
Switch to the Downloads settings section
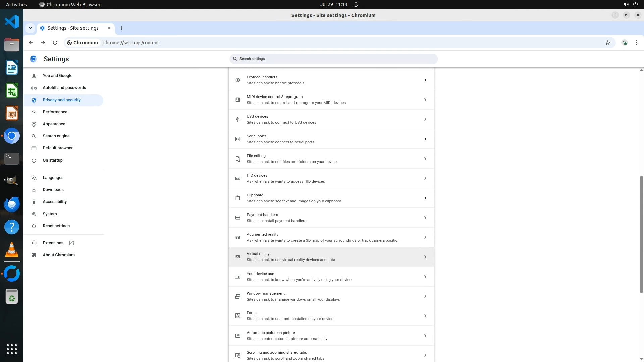pos(53,190)
